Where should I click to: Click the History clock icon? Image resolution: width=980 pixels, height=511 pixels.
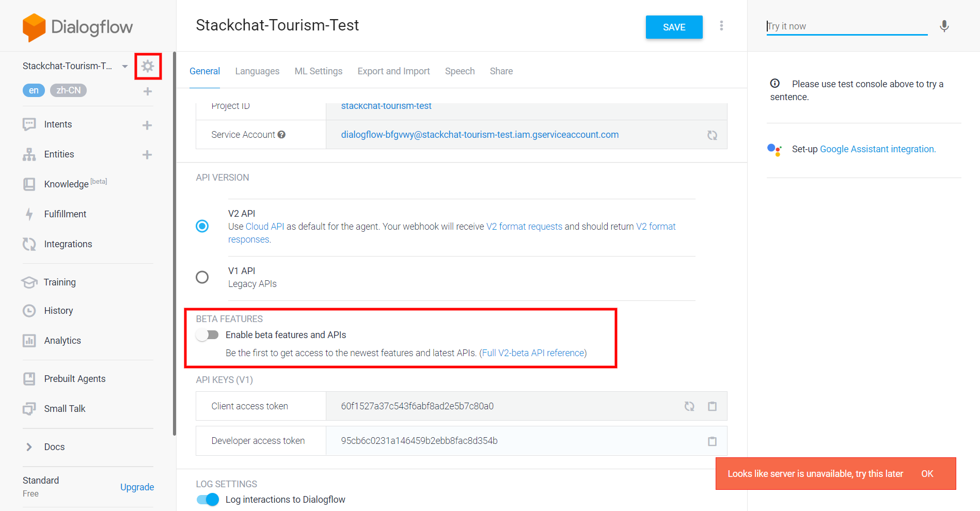29,311
